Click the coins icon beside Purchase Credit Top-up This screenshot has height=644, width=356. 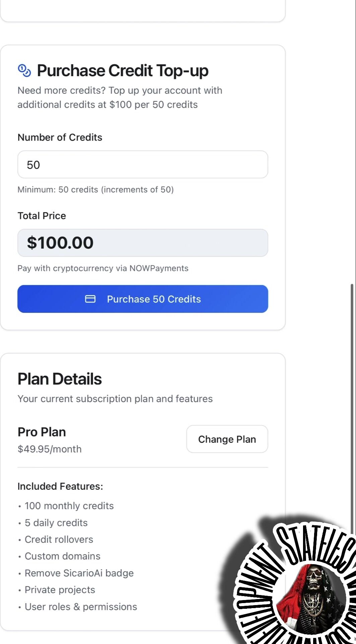24,70
